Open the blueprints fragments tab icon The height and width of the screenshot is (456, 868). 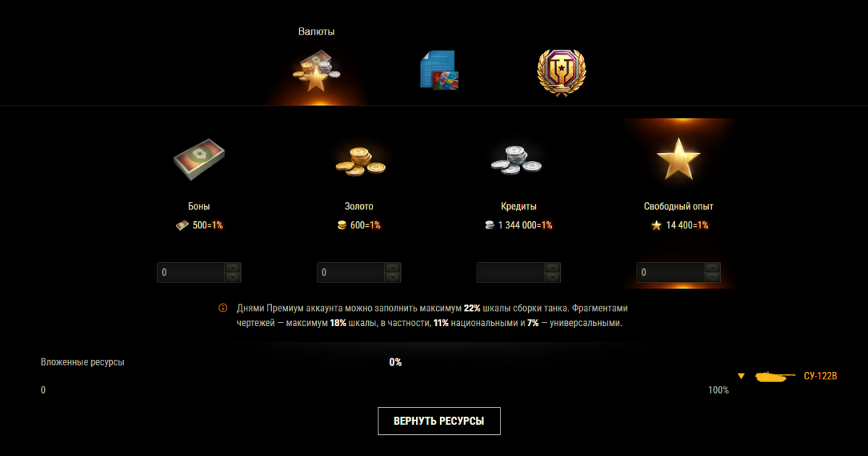coord(439,71)
